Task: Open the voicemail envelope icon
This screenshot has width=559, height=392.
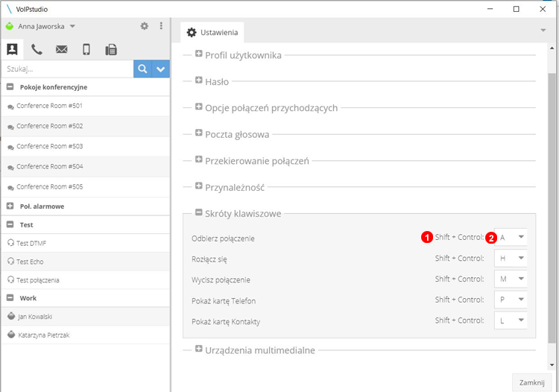Action: pos(61,50)
